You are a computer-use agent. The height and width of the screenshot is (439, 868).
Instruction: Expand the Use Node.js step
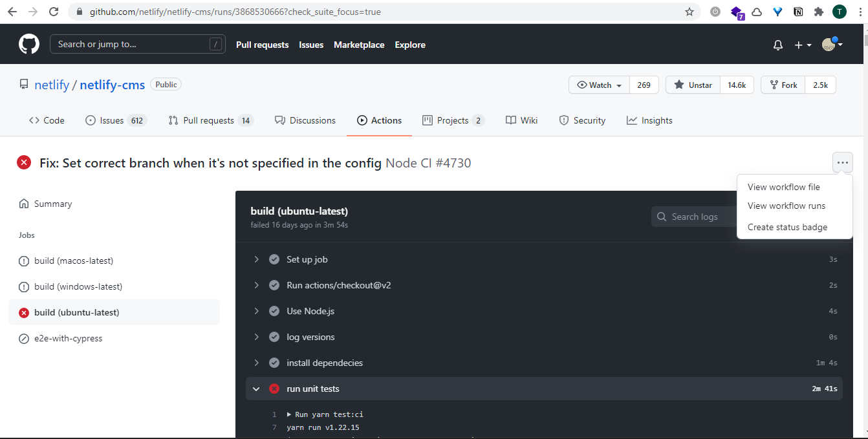(544, 311)
